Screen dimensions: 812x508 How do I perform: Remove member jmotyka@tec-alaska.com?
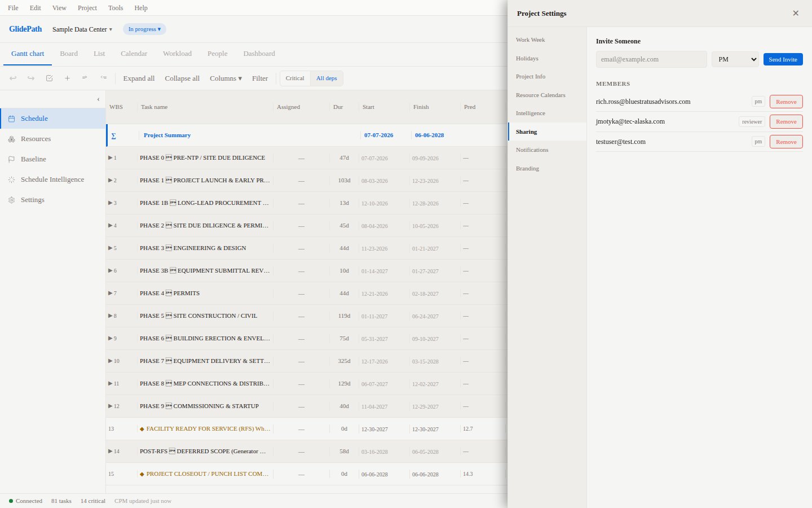point(786,121)
